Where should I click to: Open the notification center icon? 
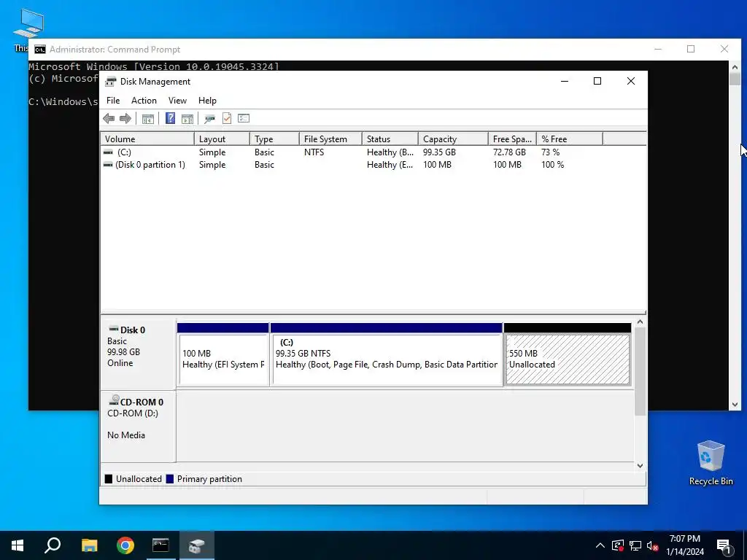(724, 546)
